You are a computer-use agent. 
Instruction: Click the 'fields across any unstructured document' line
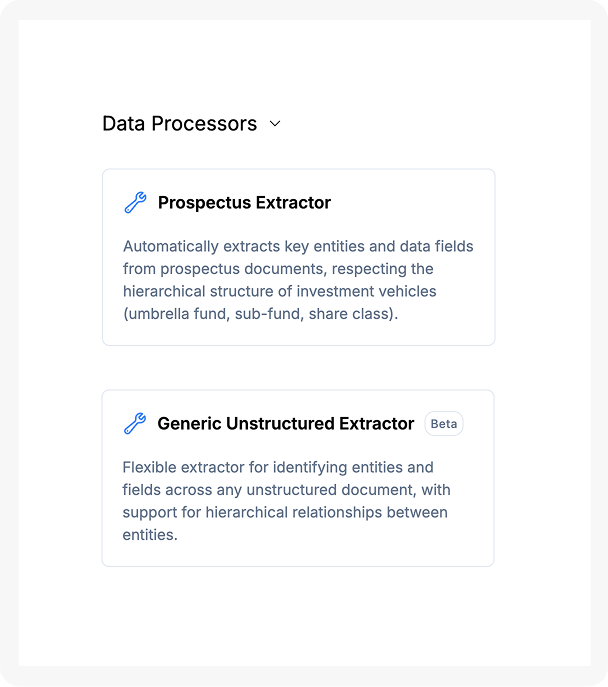[x=285, y=490]
